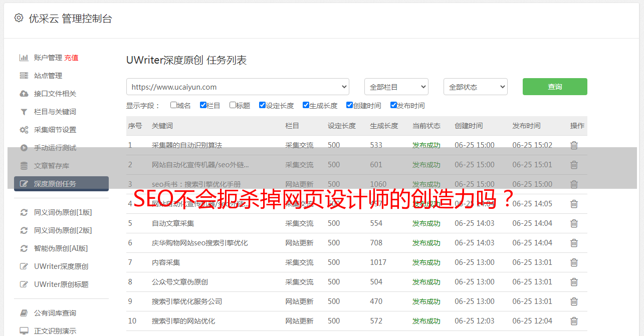Click the bar chart icon for 账户管理
The width and height of the screenshot is (644, 336).
24,58
